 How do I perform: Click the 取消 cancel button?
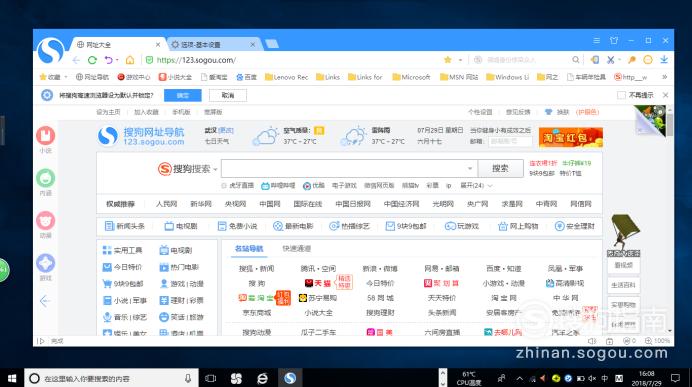click(228, 95)
